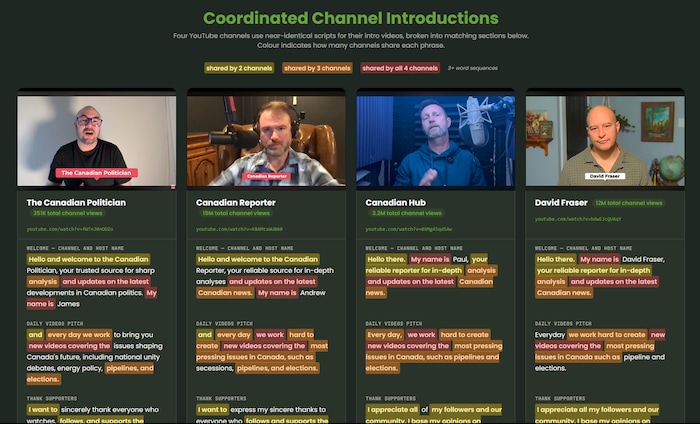Click the '3.2M total channel views' badge
The height and width of the screenshot is (424, 700).
[x=407, y=213]
